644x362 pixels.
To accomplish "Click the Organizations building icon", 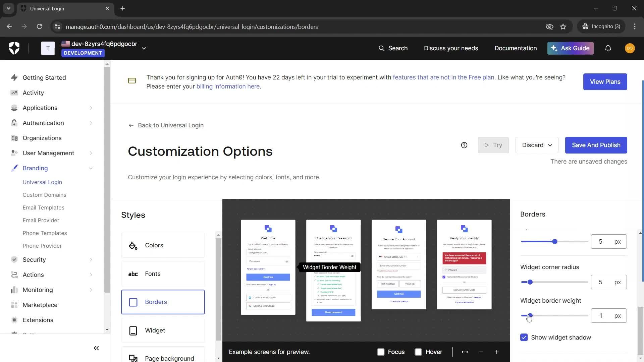I will (x=14, y=138).
